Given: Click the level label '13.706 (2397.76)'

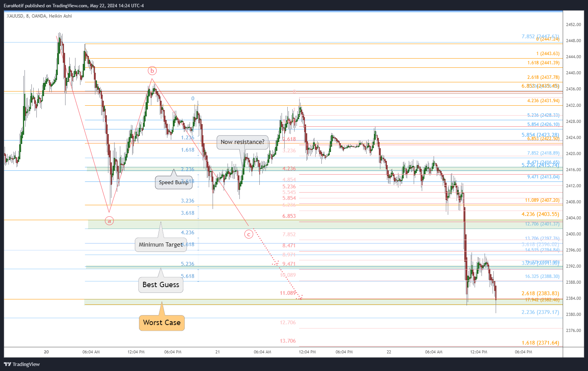Looking at the screenshot, I should coord(542,239).
